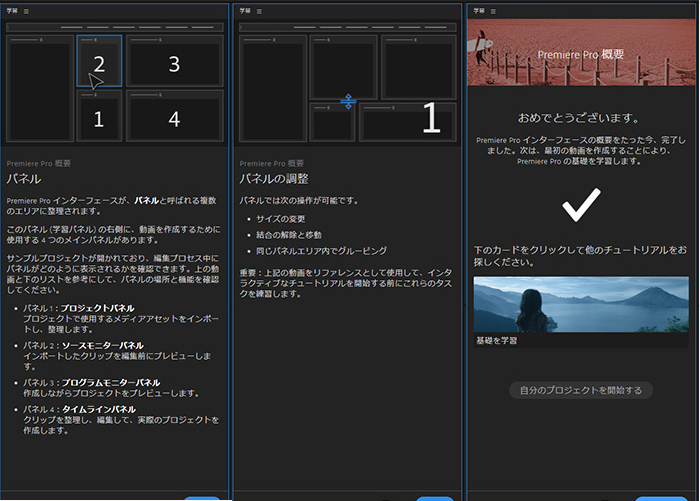Click the numbered panels diagram in the パネル lesson
The width and height of the screenshot is (700, 501).
coord(115,83)
